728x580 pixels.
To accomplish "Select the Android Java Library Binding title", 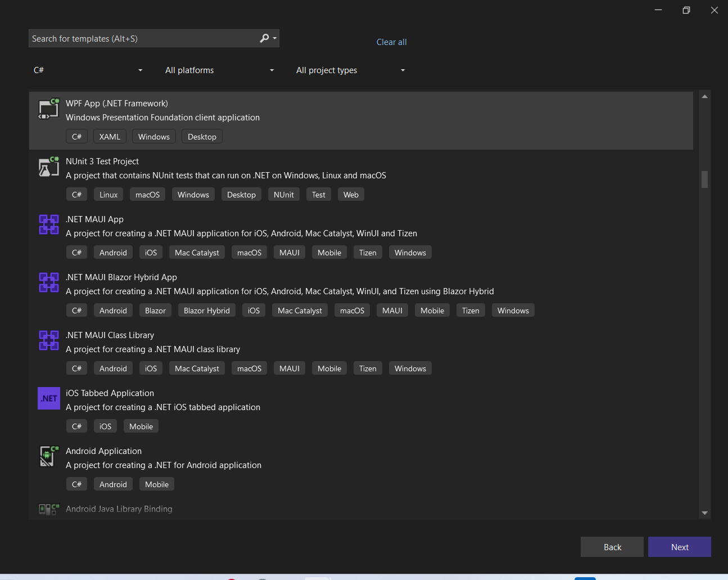I will point(119,509).
